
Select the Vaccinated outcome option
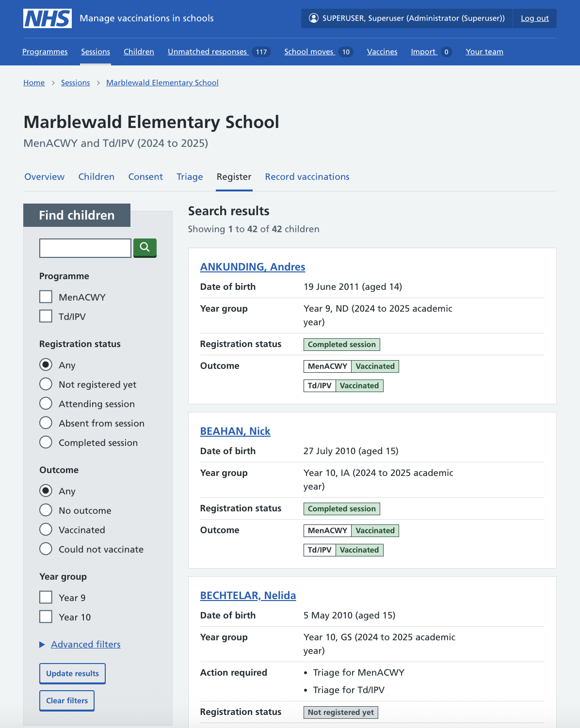point(46,529)
